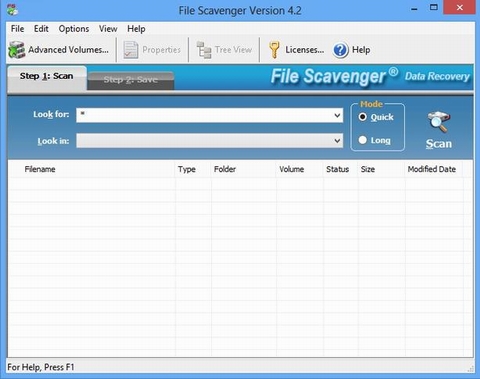Sort by Modified Date column header
480x379 pixels.
coord(434,169)
